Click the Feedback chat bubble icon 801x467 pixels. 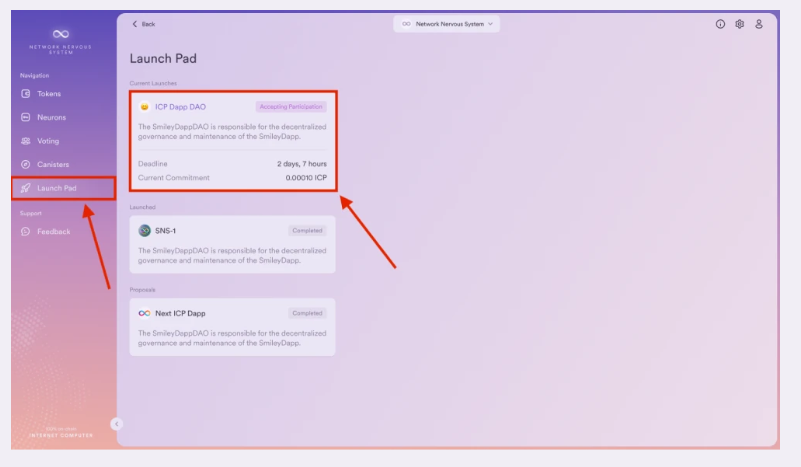pyautogui.click(x=26, y=231)
